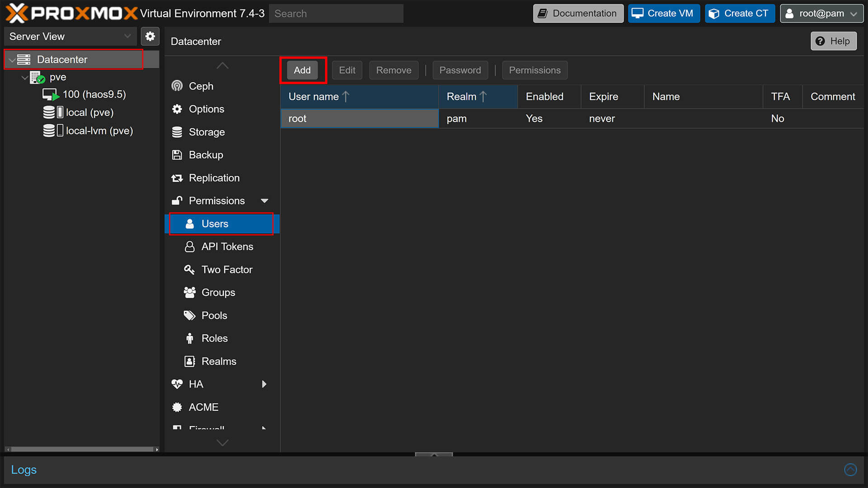868x488 pixels.
Task: Select the Replication icon
Action: [x=177, y=178]
